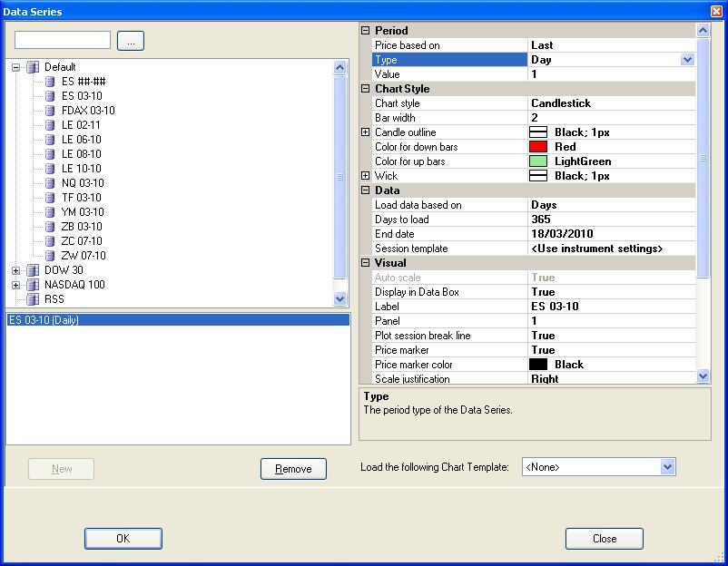
Task: Open the Chart Template dropdown
Action: 668,467
